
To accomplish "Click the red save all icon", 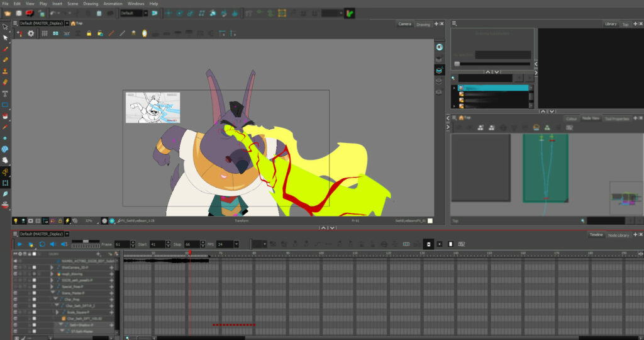I will (x=30, y=14).
